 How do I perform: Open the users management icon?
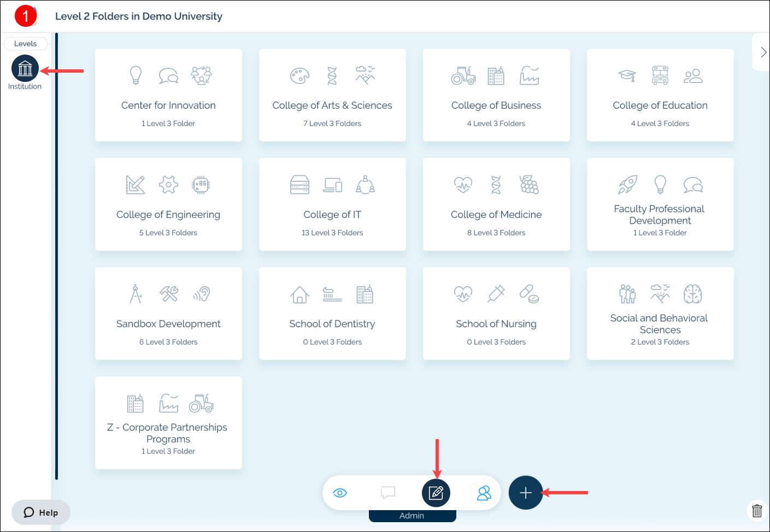point(484,493)
